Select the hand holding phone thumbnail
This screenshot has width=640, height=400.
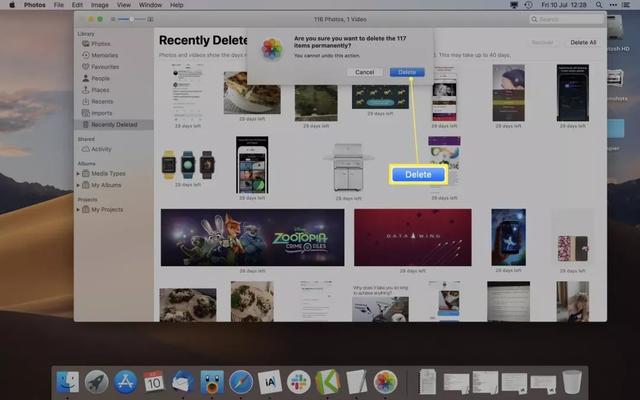pyautogui.click(x=508, y=237)
